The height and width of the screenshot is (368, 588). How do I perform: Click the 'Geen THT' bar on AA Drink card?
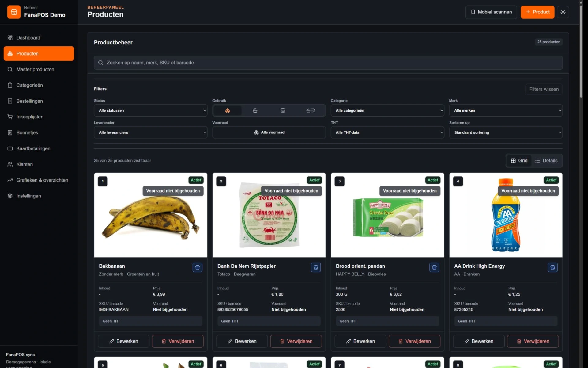506,321
